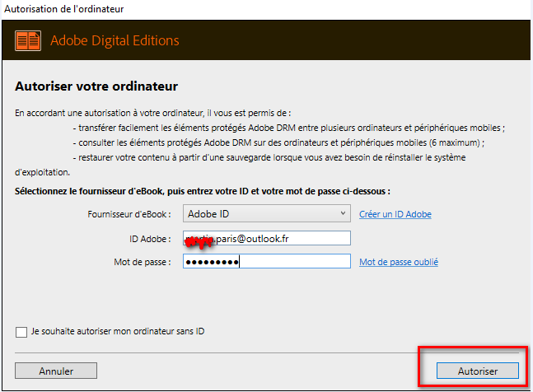Tick the authorize without ID checkbox square
Viewport: 533px width, 392px height.
click(x=21, y=332)
